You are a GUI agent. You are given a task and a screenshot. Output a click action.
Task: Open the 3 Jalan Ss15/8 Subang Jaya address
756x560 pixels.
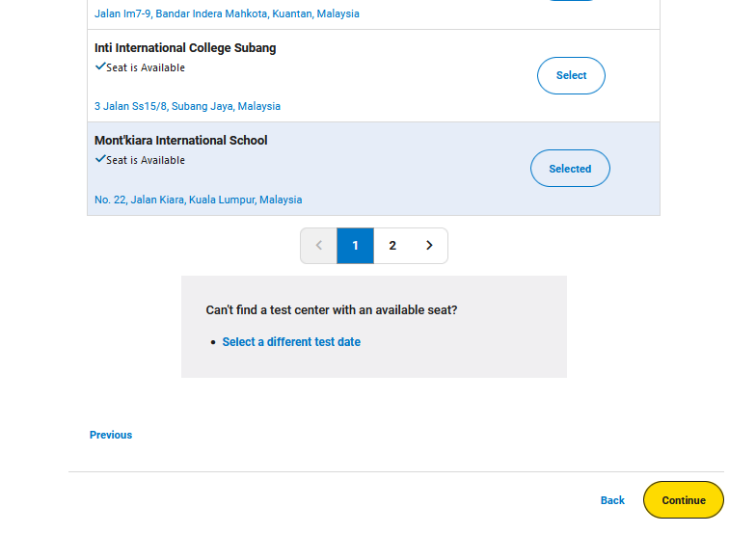[187, 106]
